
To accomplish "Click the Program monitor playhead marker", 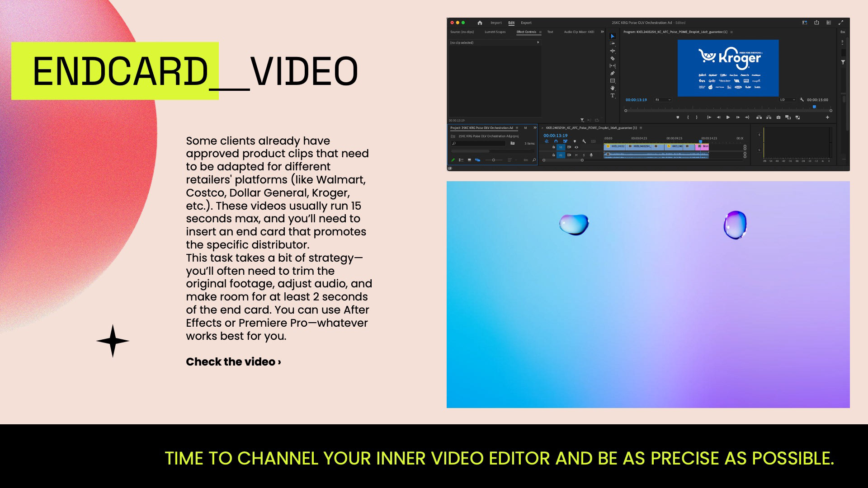I will click(x=814, y=107).
